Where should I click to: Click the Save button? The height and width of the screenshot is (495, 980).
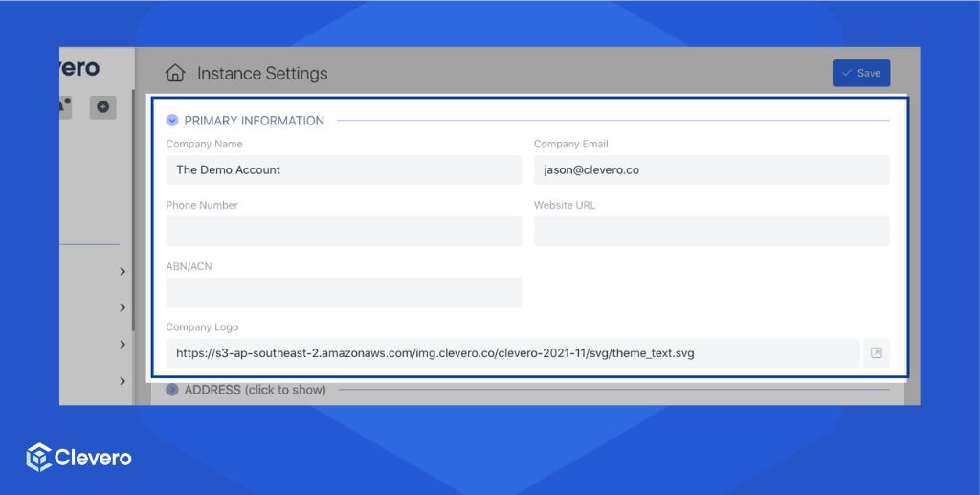(861, 73)
